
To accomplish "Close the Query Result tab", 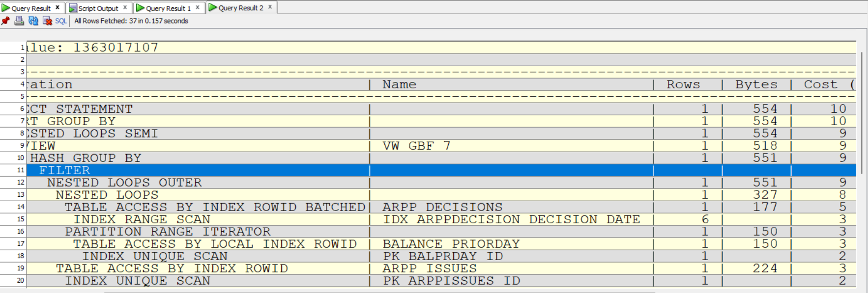I will coord(58,8).
